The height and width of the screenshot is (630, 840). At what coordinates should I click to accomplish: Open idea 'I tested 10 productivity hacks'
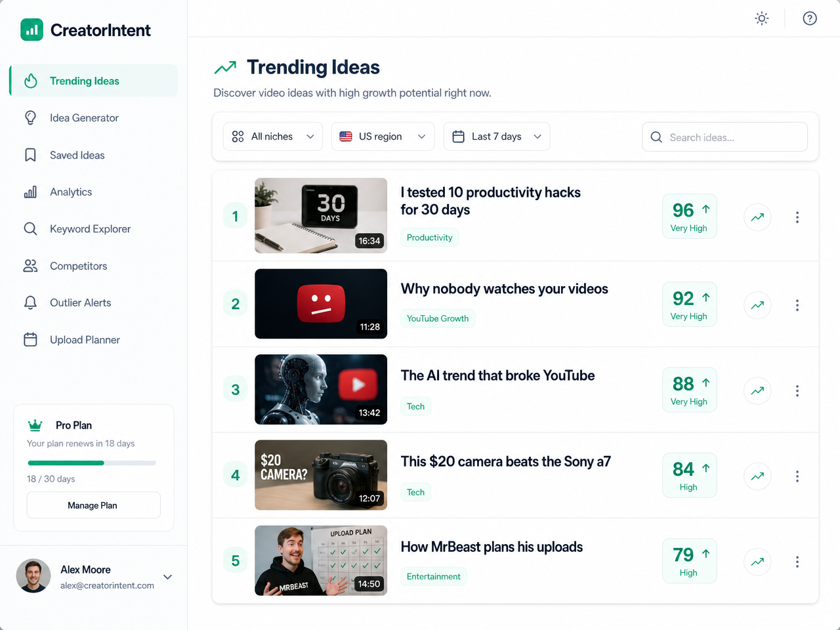(x=491, y=201)
